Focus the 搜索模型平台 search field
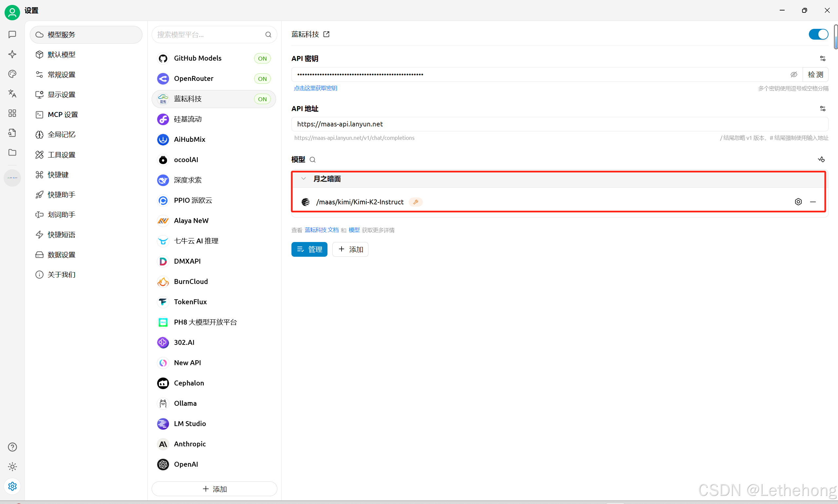Viewport: 838px width, 504px height. [x=214, y=35]
